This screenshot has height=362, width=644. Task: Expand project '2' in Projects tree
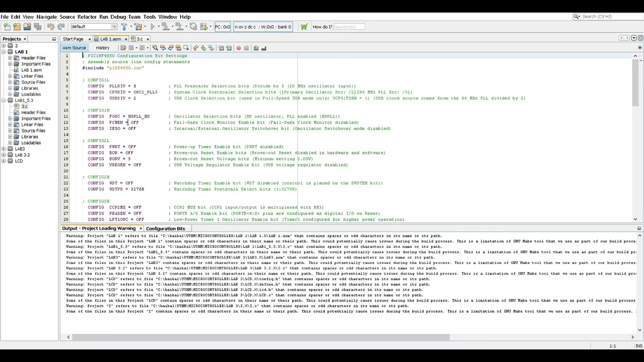tap(4, 46)
